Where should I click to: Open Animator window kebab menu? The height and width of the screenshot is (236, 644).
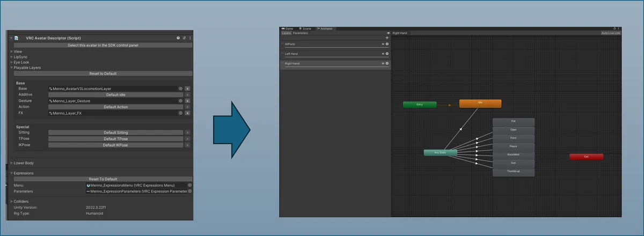[619, 28]
